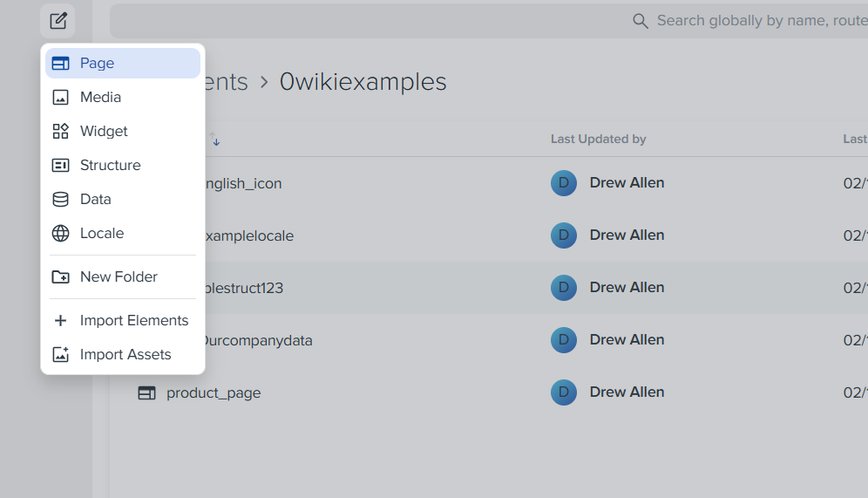
Task: Open the product_page row
Action: pyautogui.click(x=489, y=392)
